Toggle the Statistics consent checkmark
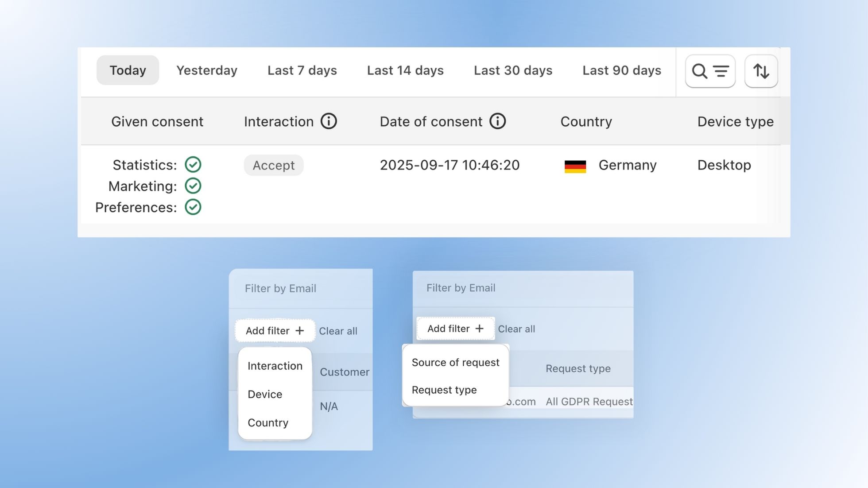Screen dimensions: 868x488 [x=193, y=165]
